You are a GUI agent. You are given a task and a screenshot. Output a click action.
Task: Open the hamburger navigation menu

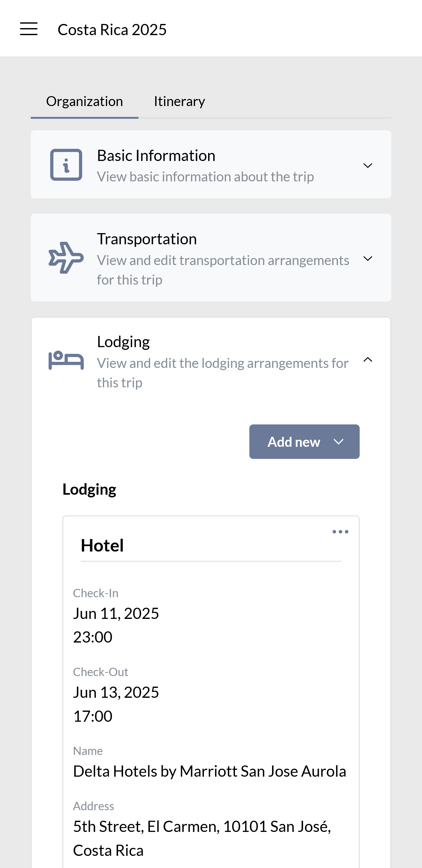[x=29, y=29]
